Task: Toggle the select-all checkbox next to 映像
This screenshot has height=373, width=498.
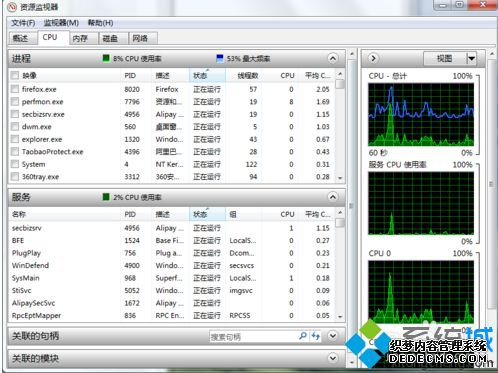Action: point(15,75)
